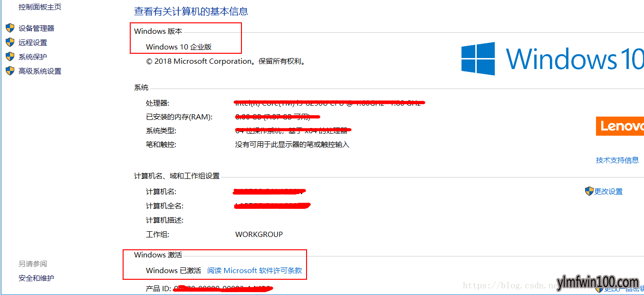Viewport: 644px width, 295px height.
Task: Click the 系统类型 label
Action: tap(161, 130)
